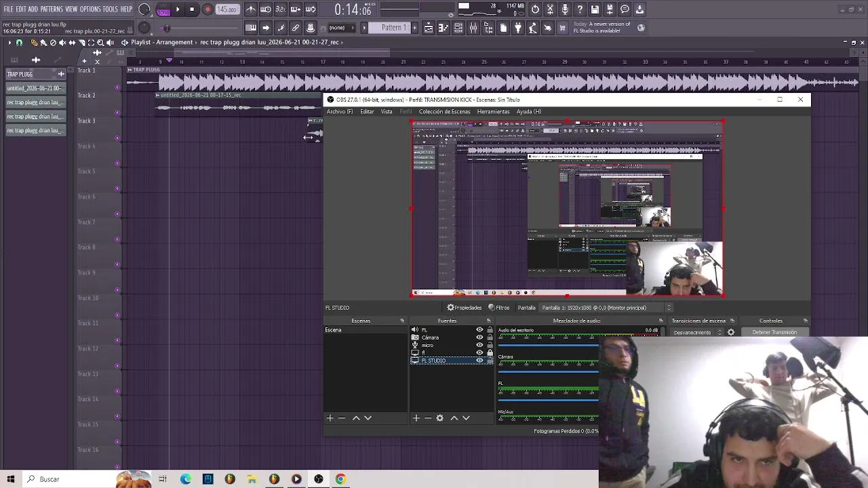This screenshot has height=488, width=868.
Task: Toggle visibility of the top FL audio source
Action: 479,330
